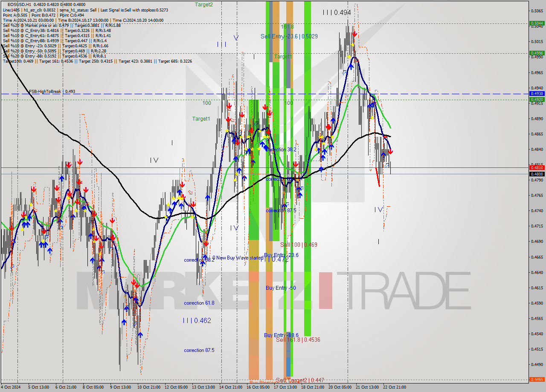This screenshot has height=392, width=546.
Task: Select the 17 Oct 13:00 time label
Action: tap(285, 387)
